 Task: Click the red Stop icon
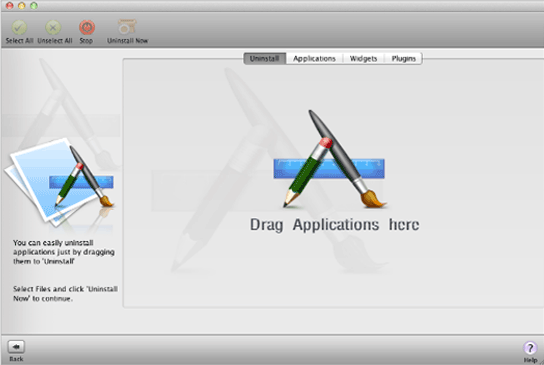coord(87,27)
